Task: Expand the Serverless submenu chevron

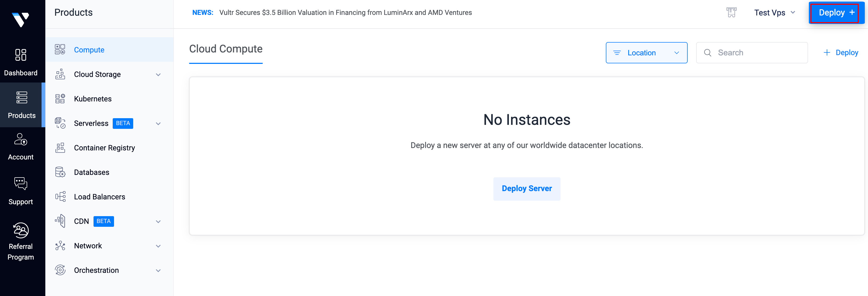Action: [x=158, y=124]
